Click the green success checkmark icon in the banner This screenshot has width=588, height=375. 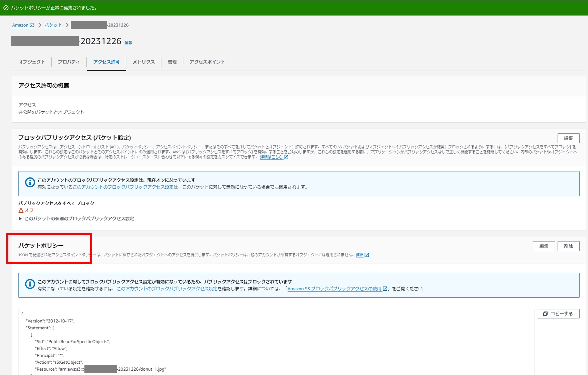pos(6,8)
